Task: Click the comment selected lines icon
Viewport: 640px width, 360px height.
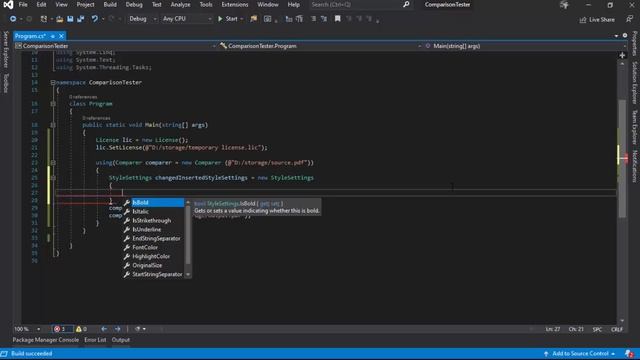Action: coord(313,19)
